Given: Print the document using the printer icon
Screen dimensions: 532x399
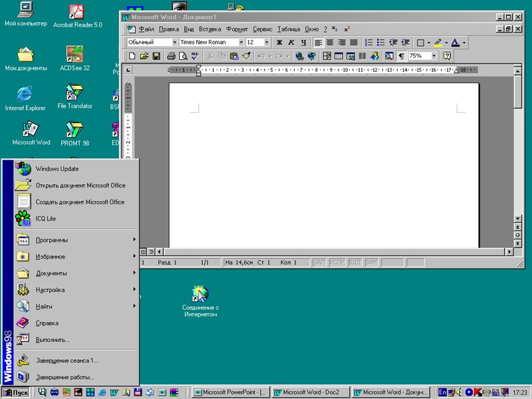Looking at the screenshot, I should pos(172,56).
